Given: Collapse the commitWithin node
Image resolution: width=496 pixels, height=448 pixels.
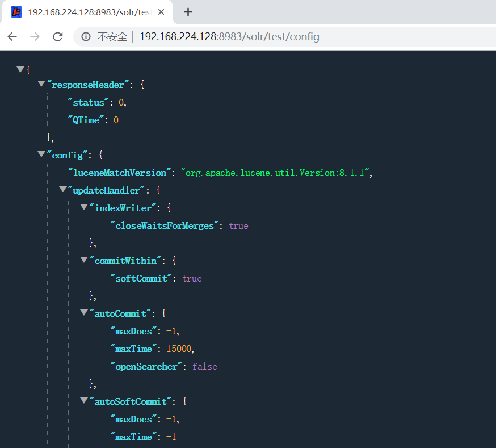Looking at the screenshot, I should click(x=84, y=259).
